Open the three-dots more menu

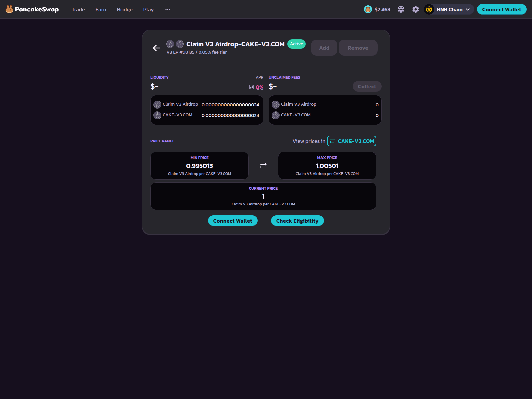[168, 9]
